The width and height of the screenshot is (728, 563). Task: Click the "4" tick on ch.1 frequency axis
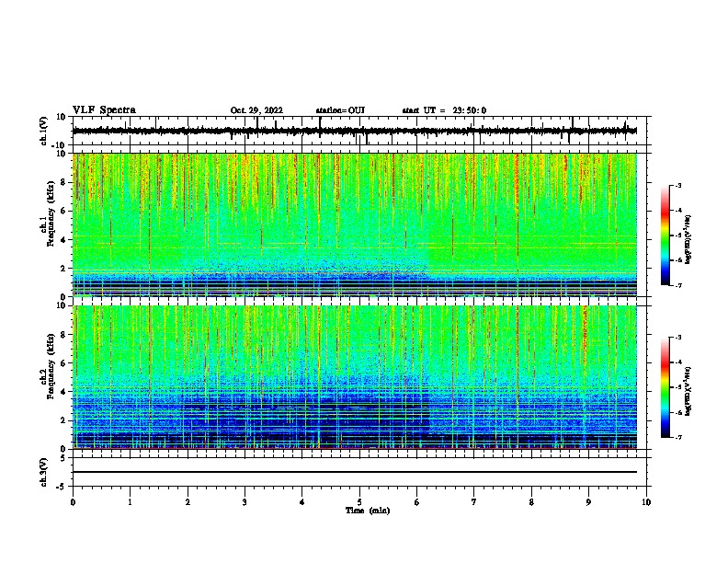[x=63, y=240]
